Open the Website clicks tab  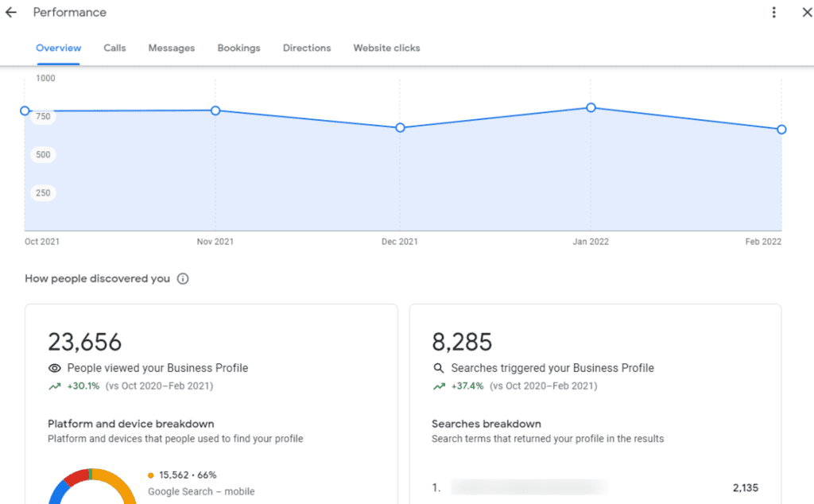(x=387, y=48)
